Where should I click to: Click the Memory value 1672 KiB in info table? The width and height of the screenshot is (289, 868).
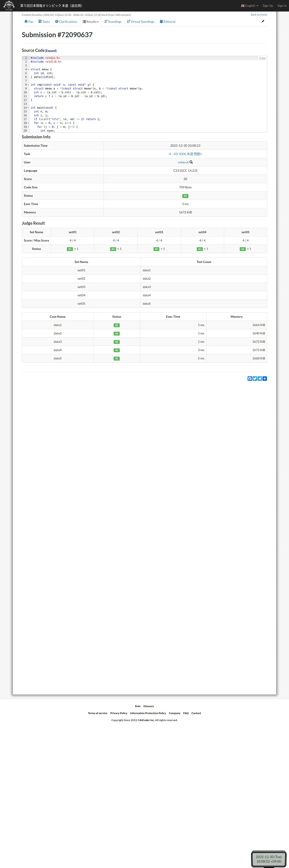pyautogui.click(x=185, y=213)
